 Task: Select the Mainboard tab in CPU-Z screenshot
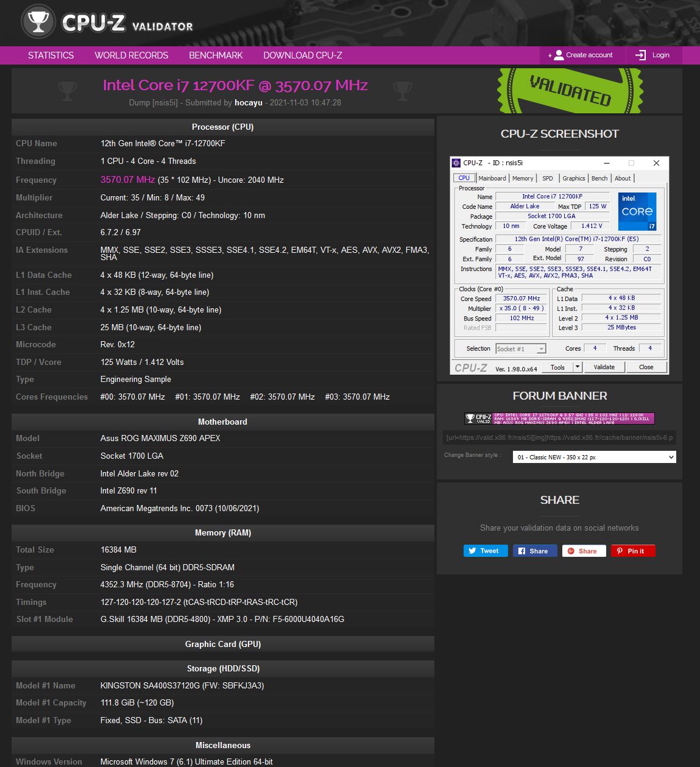point(492,178)
